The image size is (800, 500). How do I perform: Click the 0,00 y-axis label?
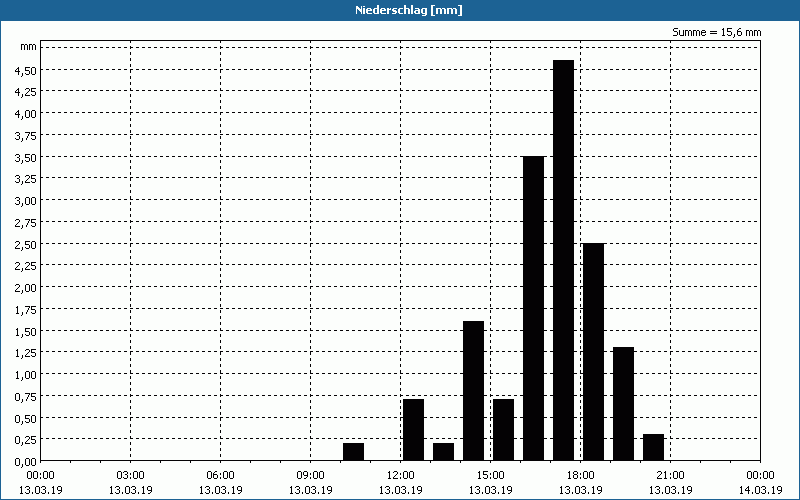26,462
